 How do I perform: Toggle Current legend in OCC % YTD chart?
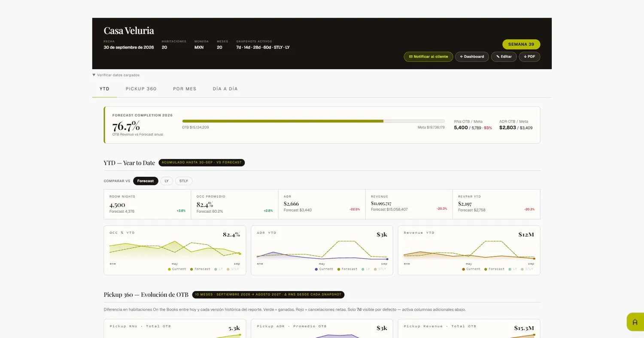click(177, 269)
